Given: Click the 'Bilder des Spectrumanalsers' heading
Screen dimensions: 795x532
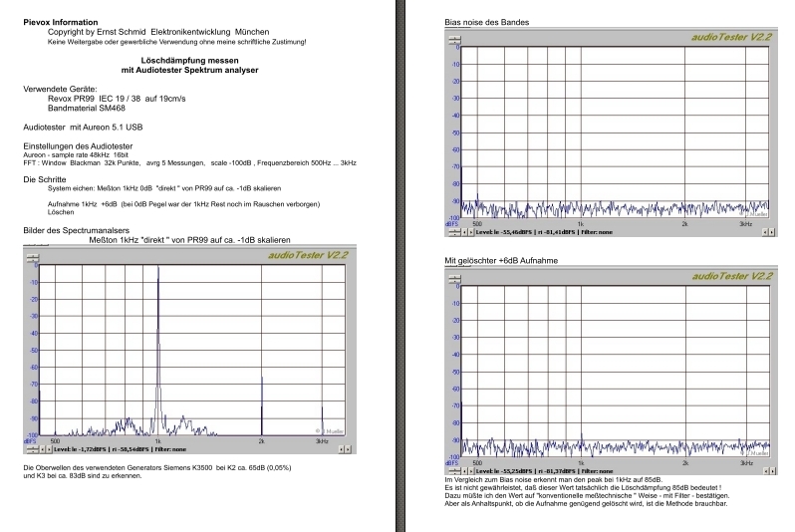Looking at the screenshot, I should 76,231.
